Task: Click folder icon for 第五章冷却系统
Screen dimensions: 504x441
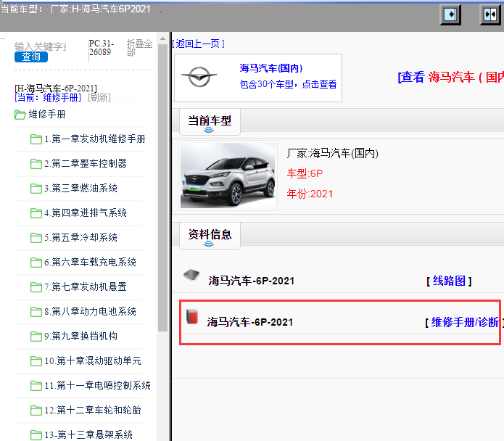Action: click(x=36, y=238)
